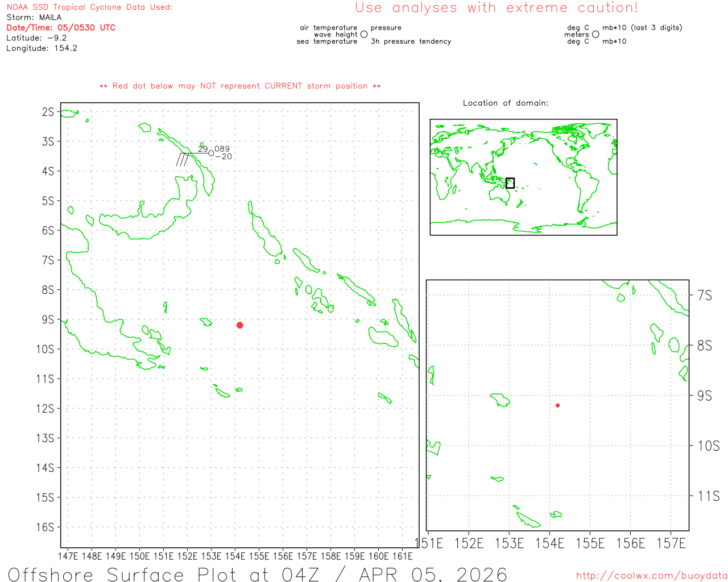Click the wind barb beside the buoy station
The image size is (728, 582).
(183, 159)
